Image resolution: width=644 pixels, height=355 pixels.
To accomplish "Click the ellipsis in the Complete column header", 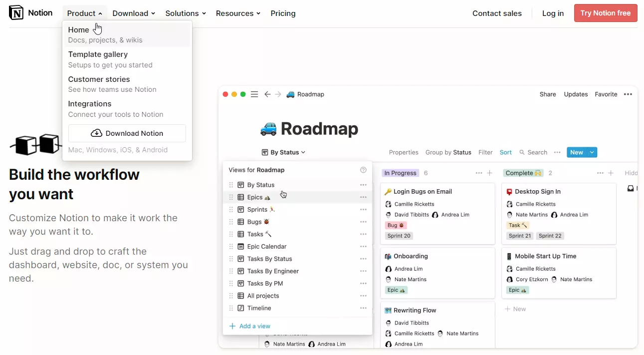I will (x=601, y=173).
